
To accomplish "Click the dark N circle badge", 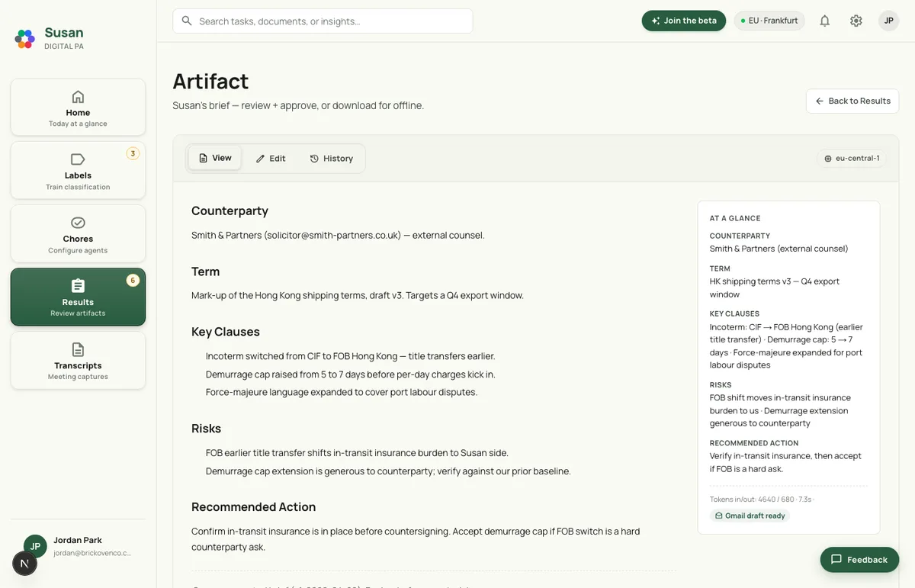I will coord(24,564).
